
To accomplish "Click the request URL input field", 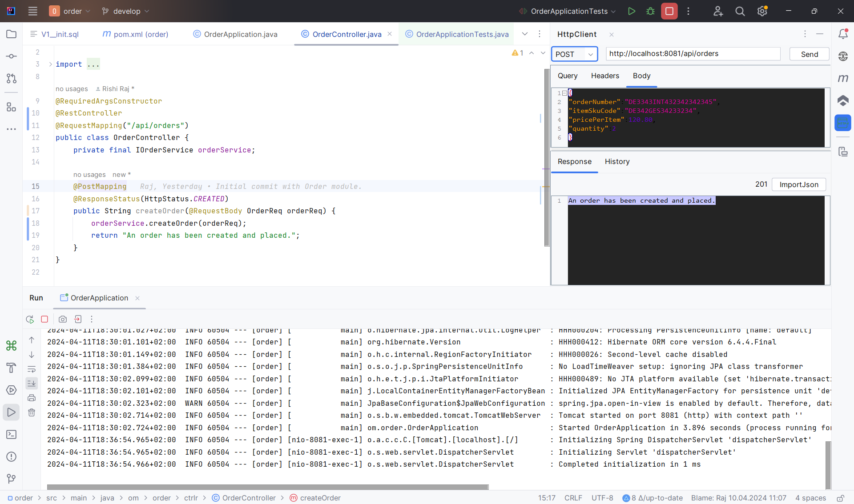I will click(693, 54).
